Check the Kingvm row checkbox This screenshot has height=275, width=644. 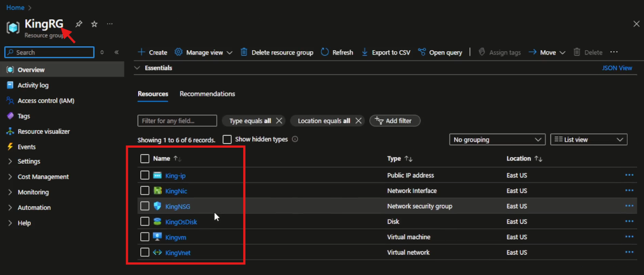tap(145, 237)
